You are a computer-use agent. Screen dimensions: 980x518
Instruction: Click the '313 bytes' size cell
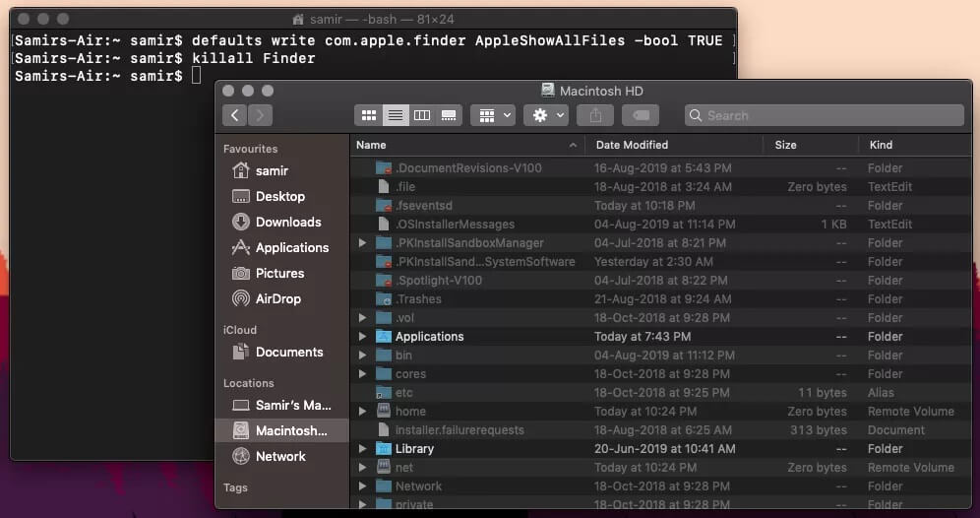[818, 430]
